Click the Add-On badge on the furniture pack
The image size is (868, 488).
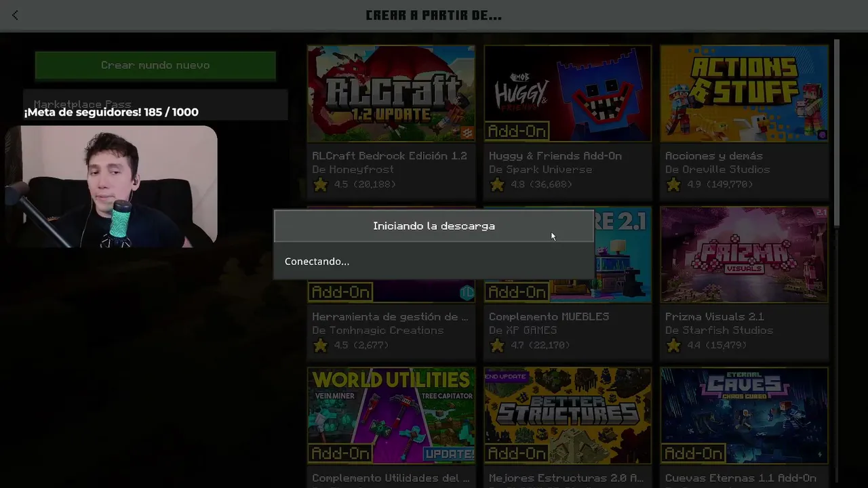pos(517,292)
